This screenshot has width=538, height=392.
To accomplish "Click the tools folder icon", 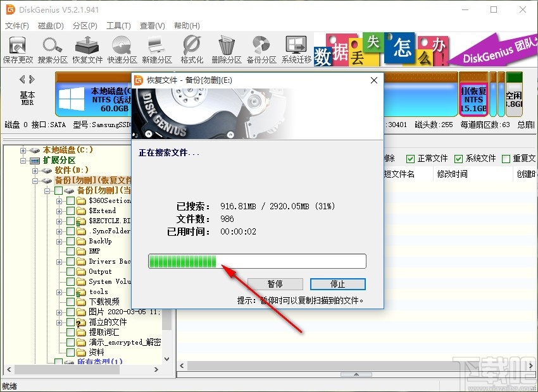I will (81, 292).
